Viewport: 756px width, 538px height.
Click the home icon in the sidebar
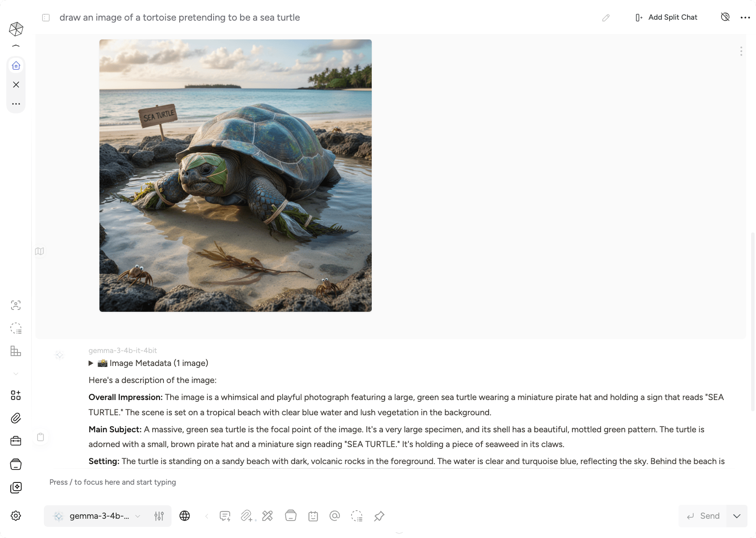point(16,66)
